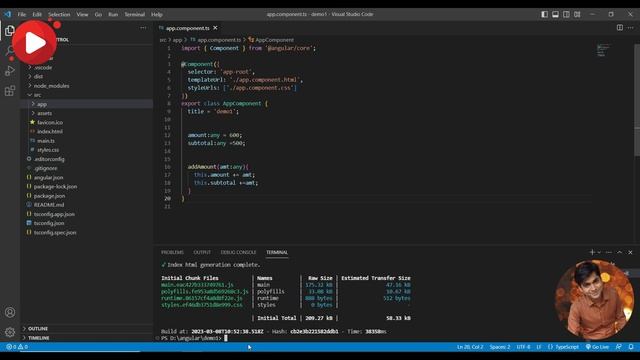Screen dimensions: 640x360
Task: Click the VS Code logo in title bar
Action: pos(8,14)
